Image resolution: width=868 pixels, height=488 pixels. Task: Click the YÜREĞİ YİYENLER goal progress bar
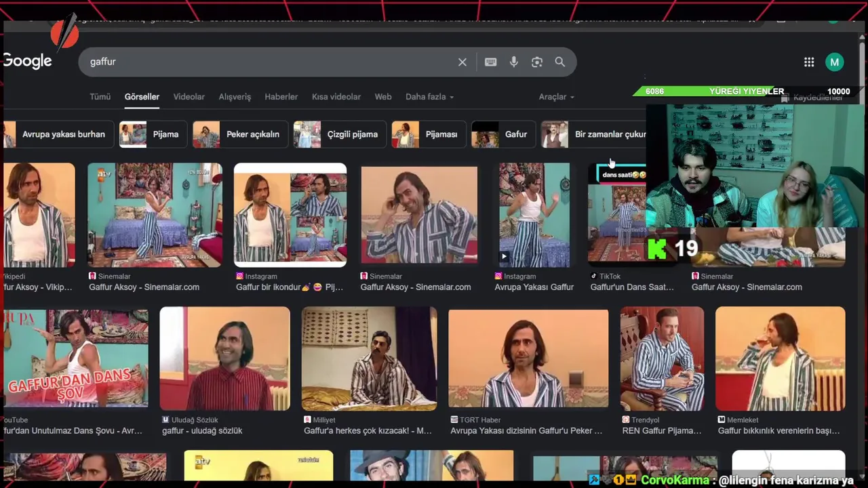pos(745,91)
